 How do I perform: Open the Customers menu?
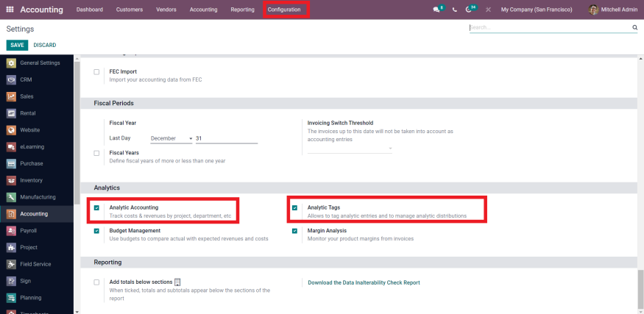[x=130, y=10]
